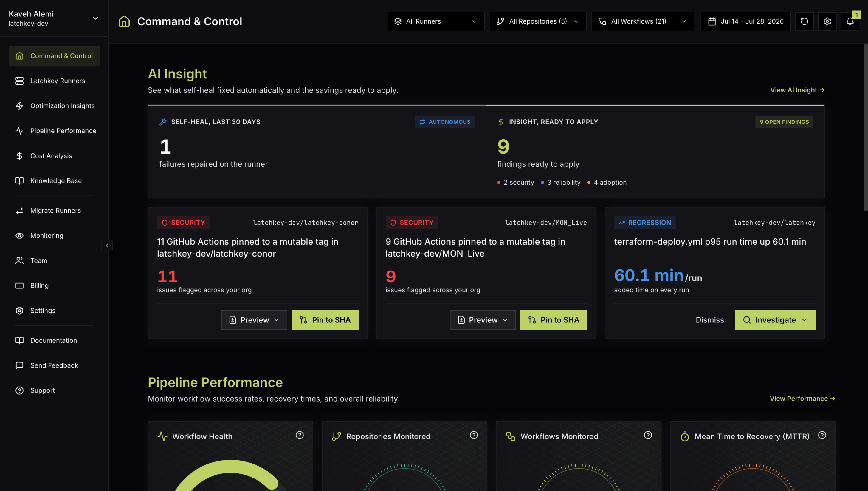Click the refresh icon in the header
868x491 pixels.
coord(804,21)
